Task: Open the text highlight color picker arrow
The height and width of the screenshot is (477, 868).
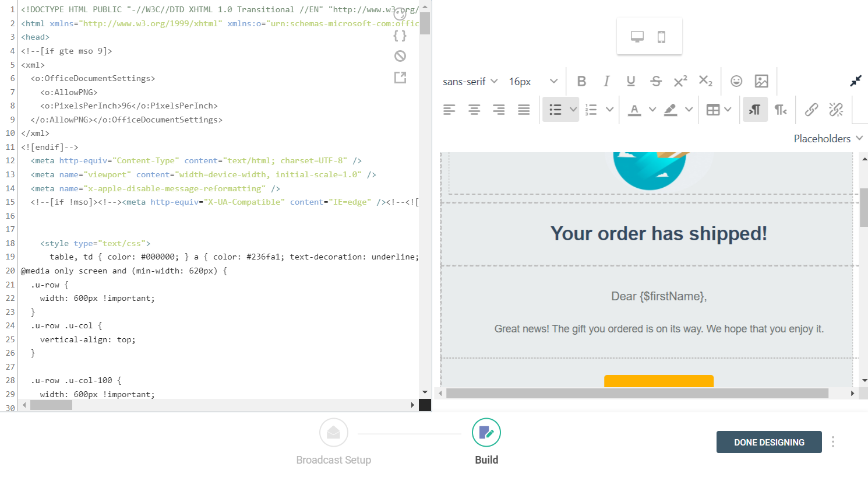Action: 689,110
